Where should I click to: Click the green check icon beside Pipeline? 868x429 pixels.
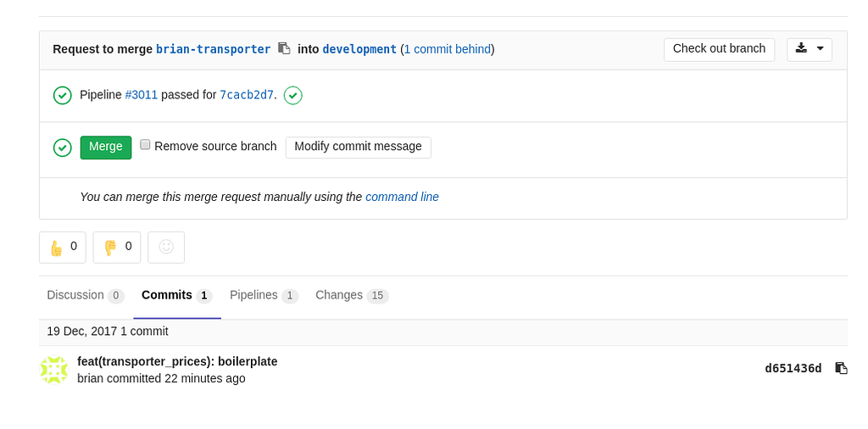[62, 95]
